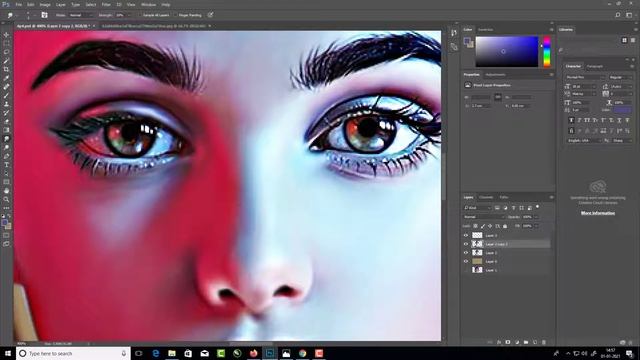Viewport: 640px width, 360px height.
Task: Switch to the Paragraph tab
Action: [x=595, y=66]
